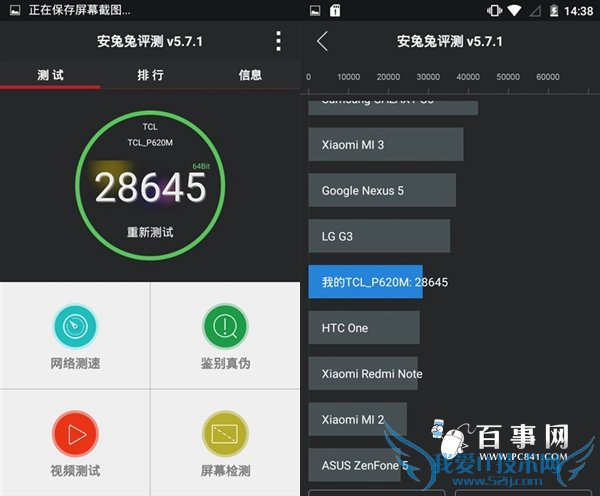Tap the 视频测试 label
The height and width of the screenshot is (496, 600).
coord(75,470)
